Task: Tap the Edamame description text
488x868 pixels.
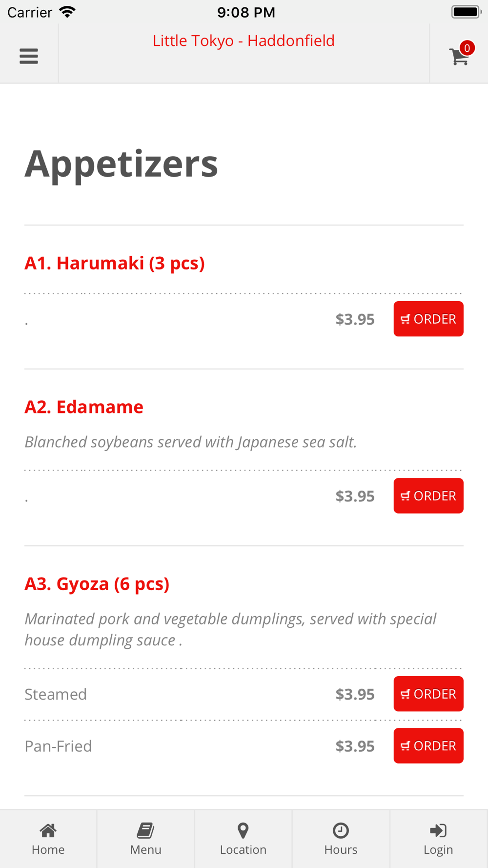Action: click(x=191, y=442)
